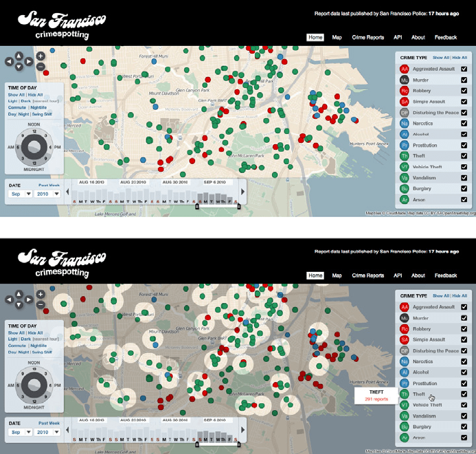Viewport: 476px width, 454px height.
Task: Open the Sep month dropdown, top screenshot
Action: pos(20,194)
